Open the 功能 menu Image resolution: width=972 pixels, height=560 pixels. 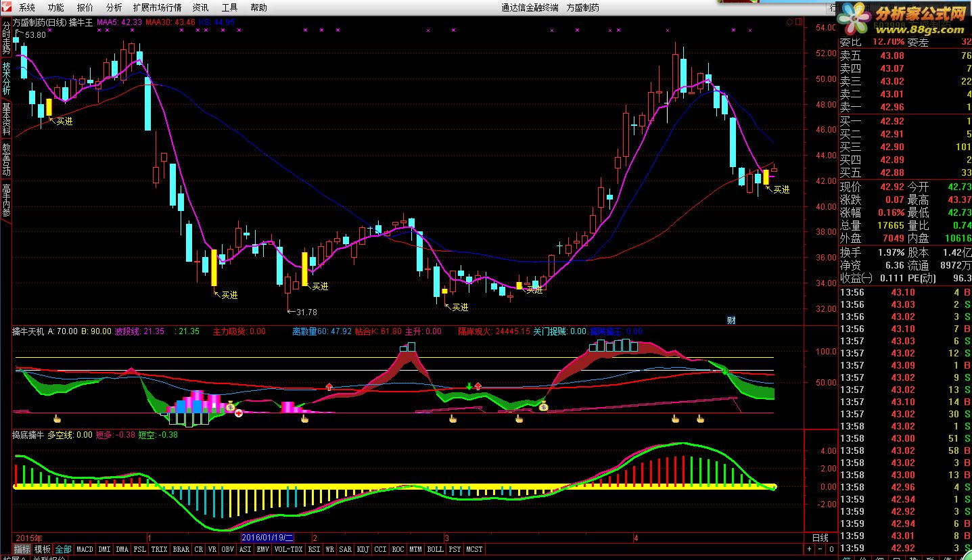click(x=55, y=7)
